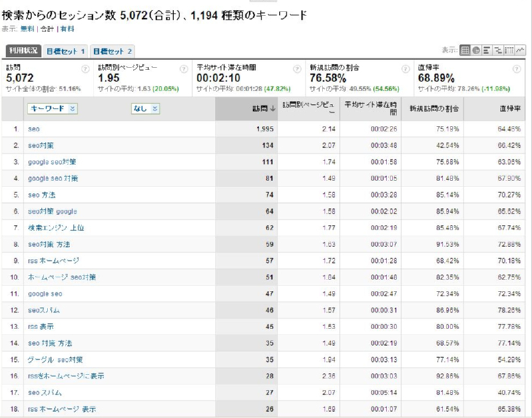Click summary new visit rate 76.58%
The width and height of the screenshot is (532, 418).
(x=328, y=78)
